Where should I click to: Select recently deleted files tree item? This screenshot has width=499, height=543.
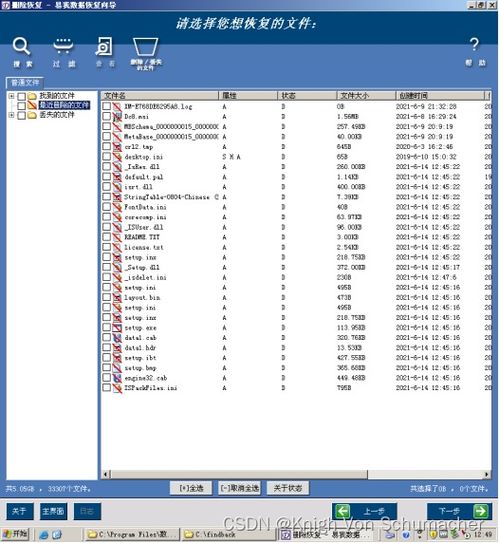coord(64,105)
